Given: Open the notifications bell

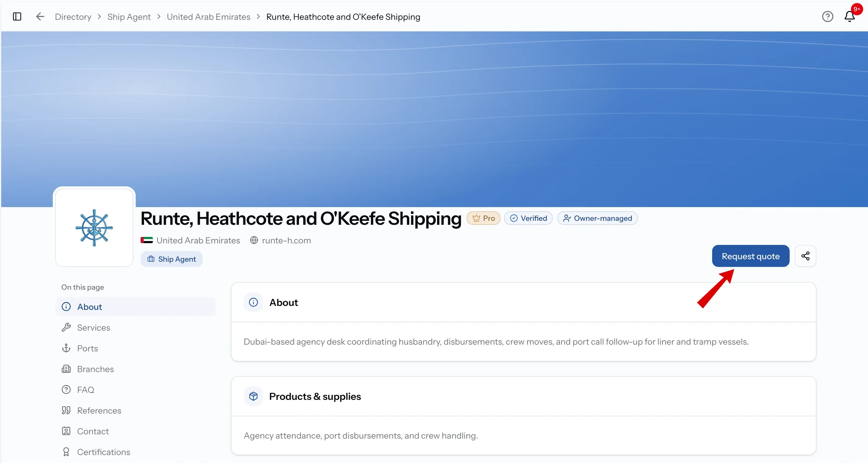Looking at the screenshot, I should 849,16.
